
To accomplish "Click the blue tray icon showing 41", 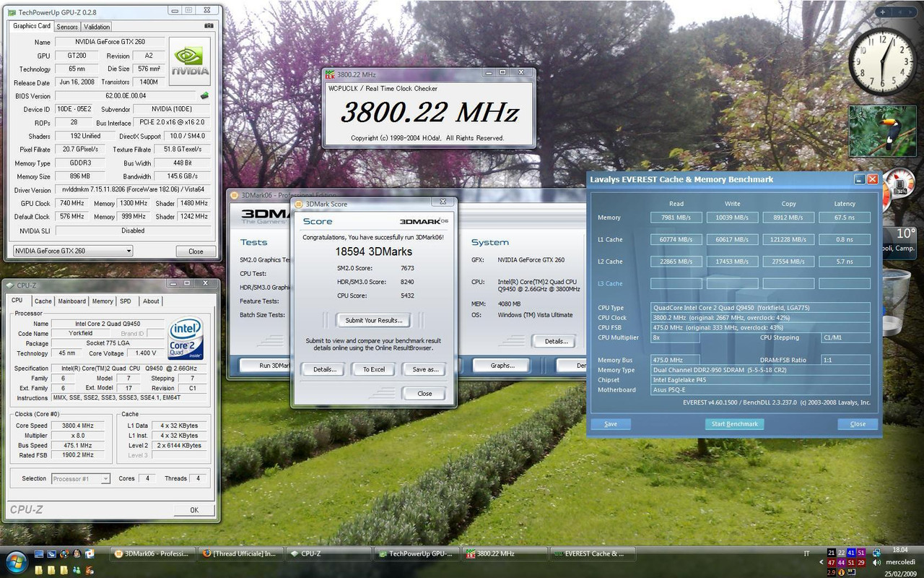I will tap(851, 553).
